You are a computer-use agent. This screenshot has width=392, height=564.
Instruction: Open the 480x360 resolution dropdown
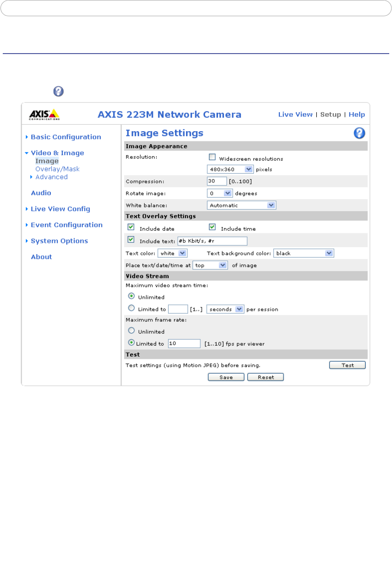[x=230, y=169]
